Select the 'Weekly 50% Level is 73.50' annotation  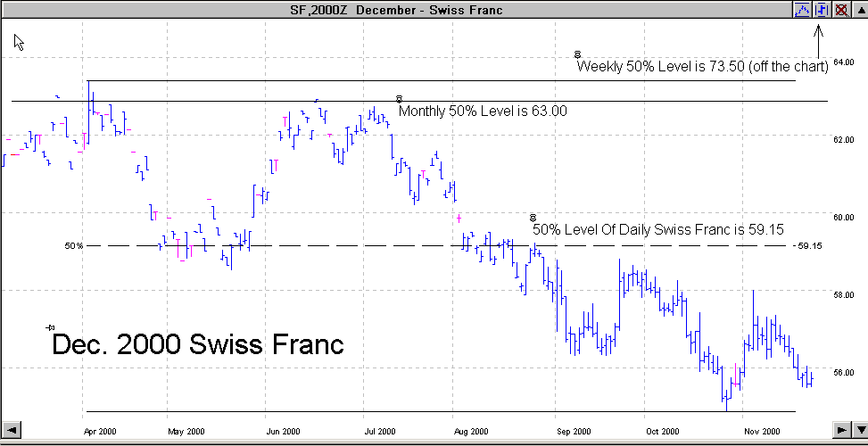point(703,67)
